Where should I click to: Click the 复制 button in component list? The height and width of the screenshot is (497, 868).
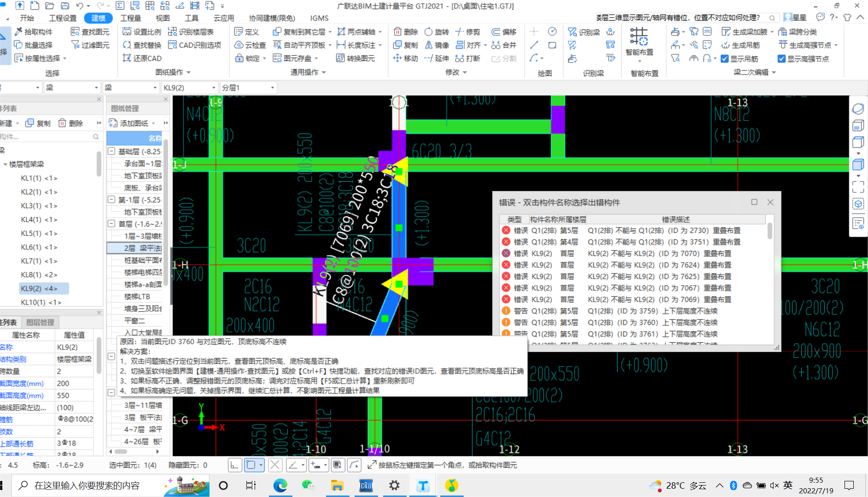pyautogui.click(x=38, y=123)
